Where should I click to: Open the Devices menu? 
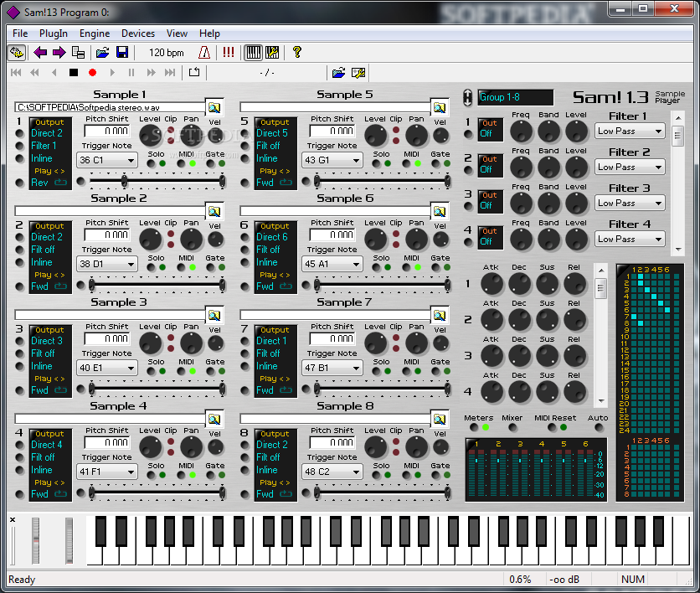138,34
